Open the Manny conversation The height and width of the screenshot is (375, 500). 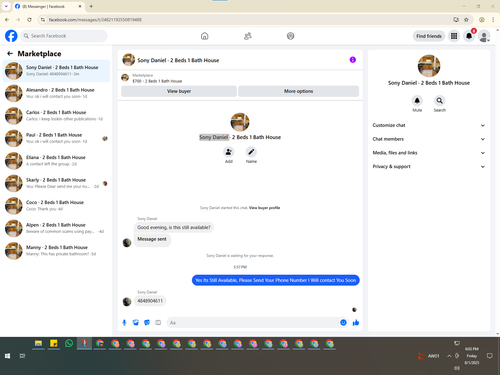pos(56,251)
